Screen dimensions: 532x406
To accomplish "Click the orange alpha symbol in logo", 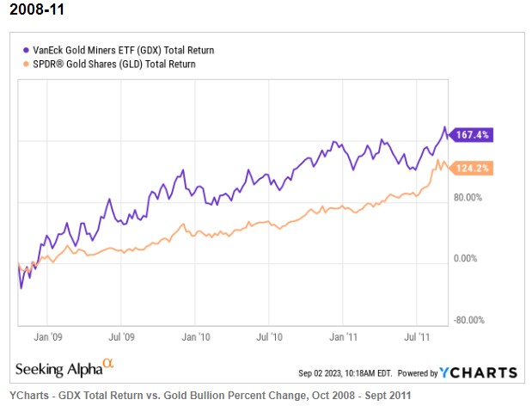I will tap(108, 362).
